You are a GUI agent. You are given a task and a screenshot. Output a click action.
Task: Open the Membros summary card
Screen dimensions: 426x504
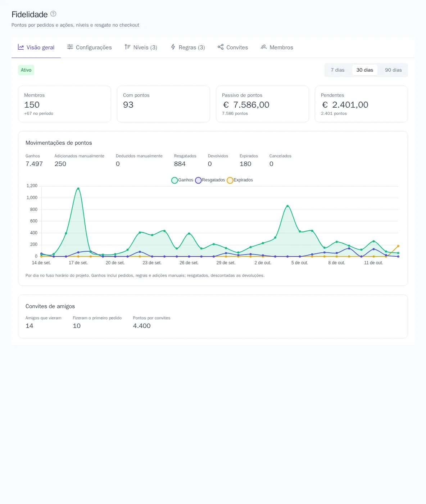tap(64, 104)
